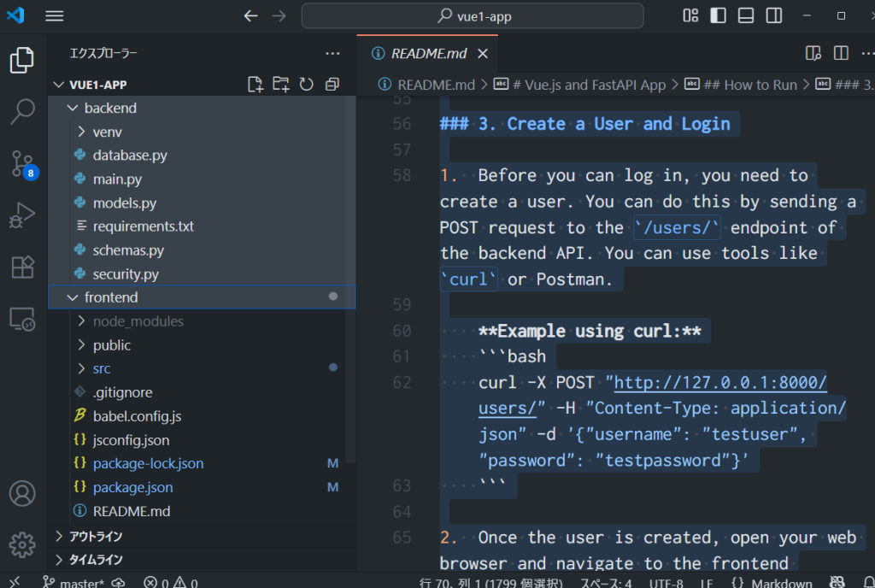Open main.py in the explorer
875x588 pixels.
(202, 179)
